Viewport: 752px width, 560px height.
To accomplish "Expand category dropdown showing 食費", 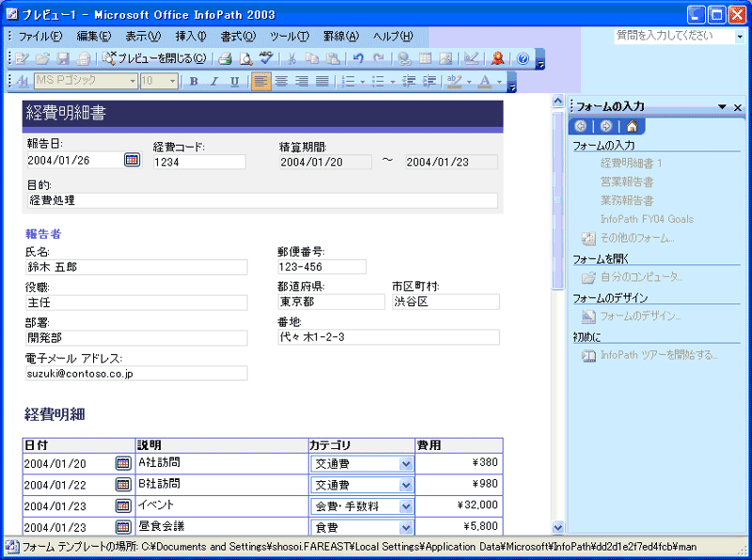I will 405,528.
